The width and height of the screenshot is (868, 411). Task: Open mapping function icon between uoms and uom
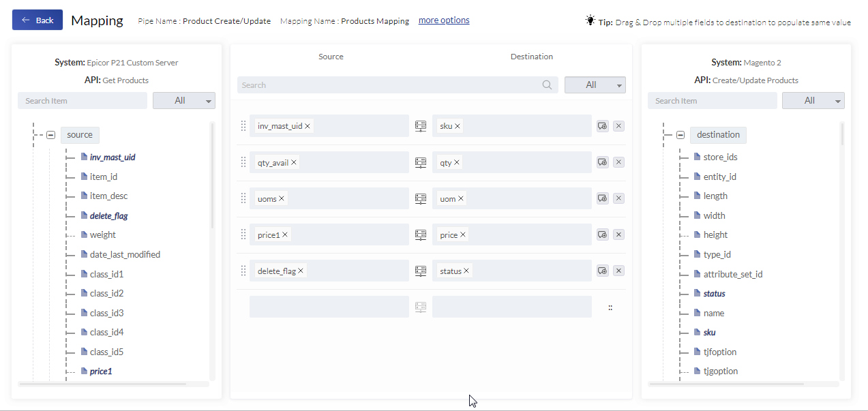(421, 198)
